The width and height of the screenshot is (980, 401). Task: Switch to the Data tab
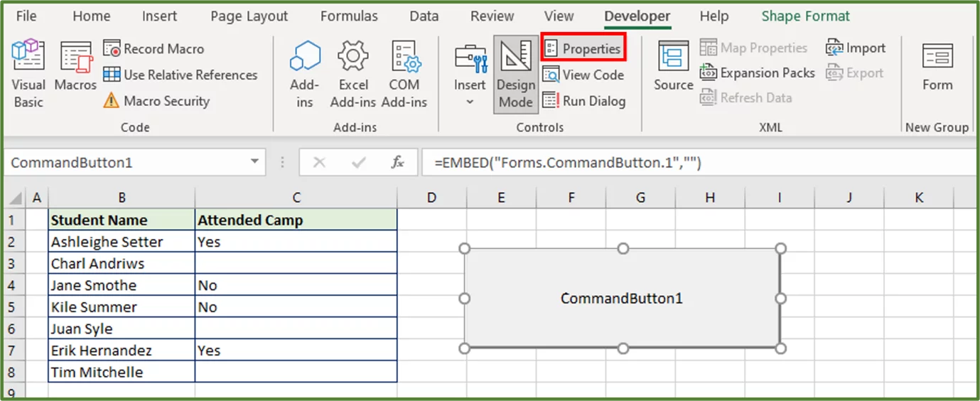tap(424, 16)
